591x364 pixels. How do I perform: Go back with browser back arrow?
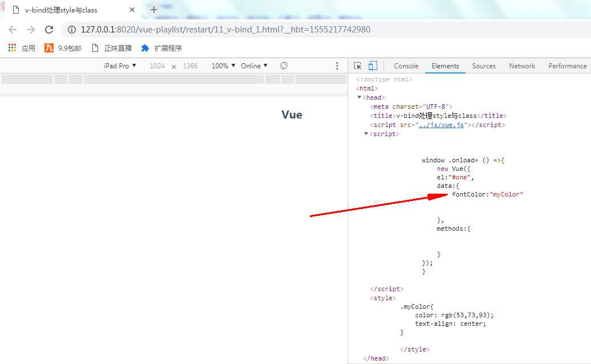coord(13,30)
